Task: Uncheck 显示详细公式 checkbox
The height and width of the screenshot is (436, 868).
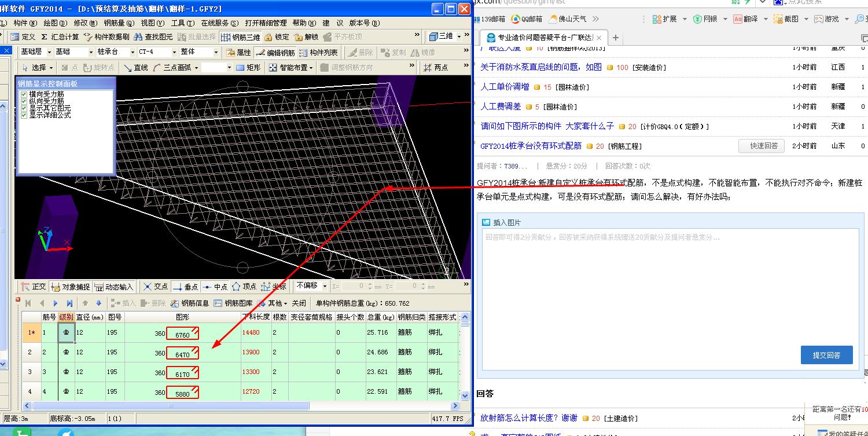Action: click(24, 115)
